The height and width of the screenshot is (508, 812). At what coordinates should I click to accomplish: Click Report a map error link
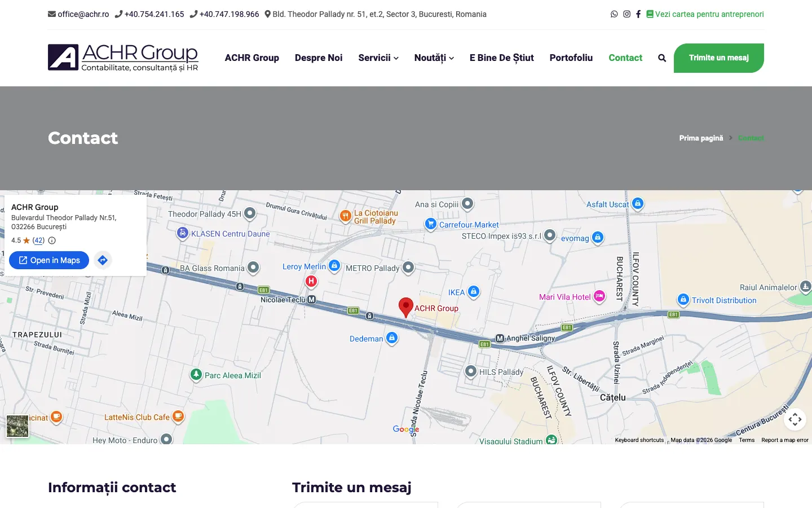pos(785,440)
